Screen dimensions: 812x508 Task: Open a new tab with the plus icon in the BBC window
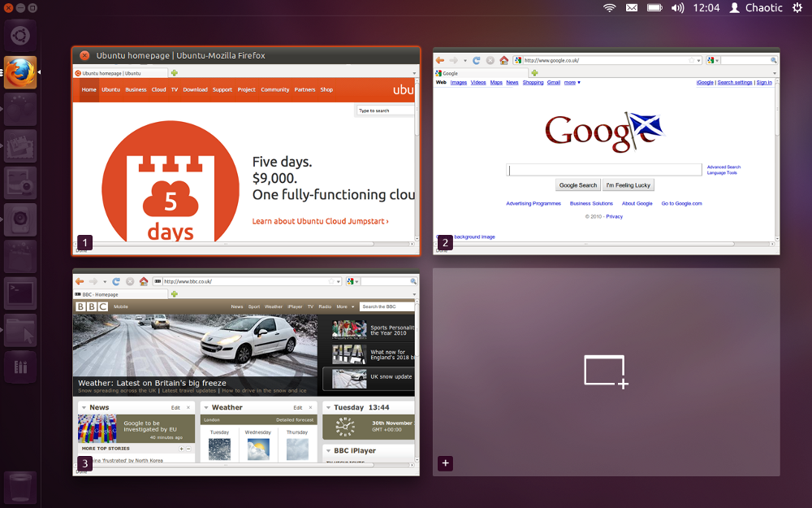click(173, 294)
